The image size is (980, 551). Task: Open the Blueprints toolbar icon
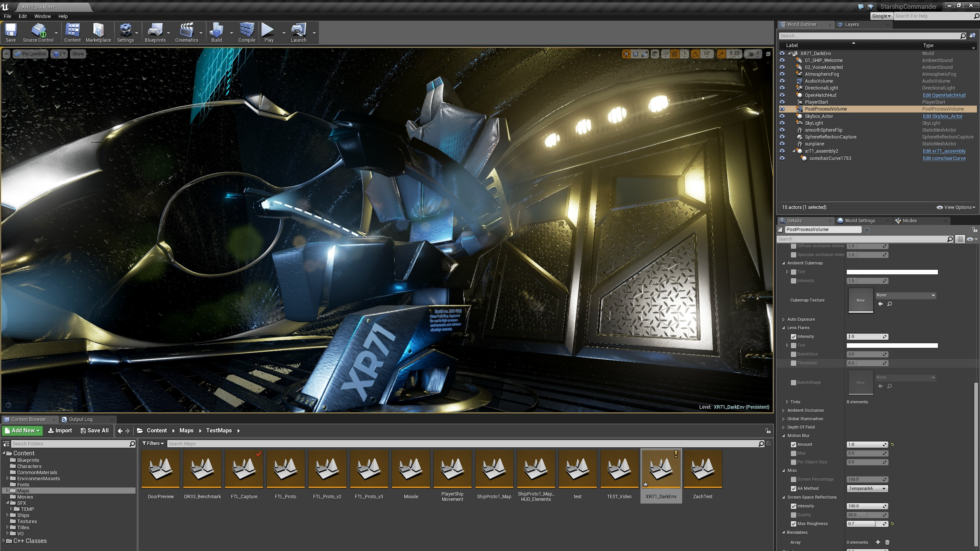(x=155, y=32)
